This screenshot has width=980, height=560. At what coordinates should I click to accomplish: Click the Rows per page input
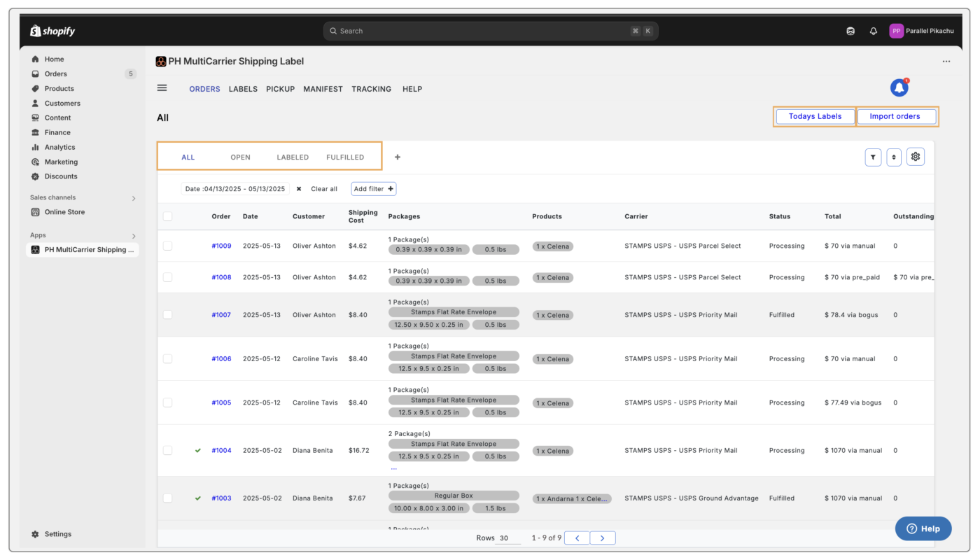point(507,538)
